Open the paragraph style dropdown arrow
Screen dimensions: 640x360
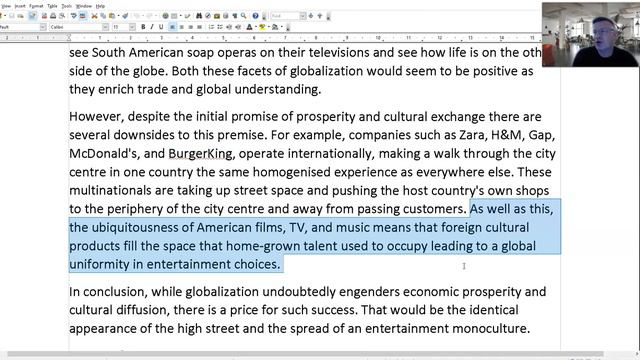point(43,27)
